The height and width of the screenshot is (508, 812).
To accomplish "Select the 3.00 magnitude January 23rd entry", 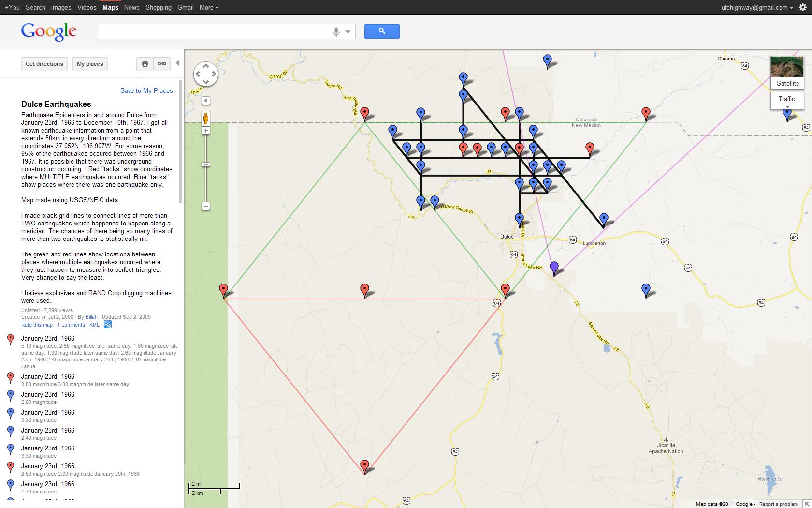I will tap(92, 380).
